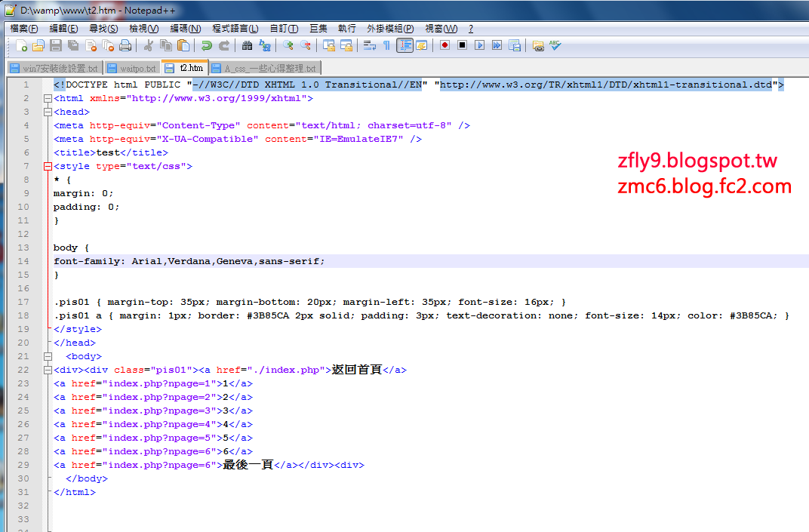Viewport: 809px width, 532px height.
Task: Save the current recorded macro icon
Action: tap(515, 45)
